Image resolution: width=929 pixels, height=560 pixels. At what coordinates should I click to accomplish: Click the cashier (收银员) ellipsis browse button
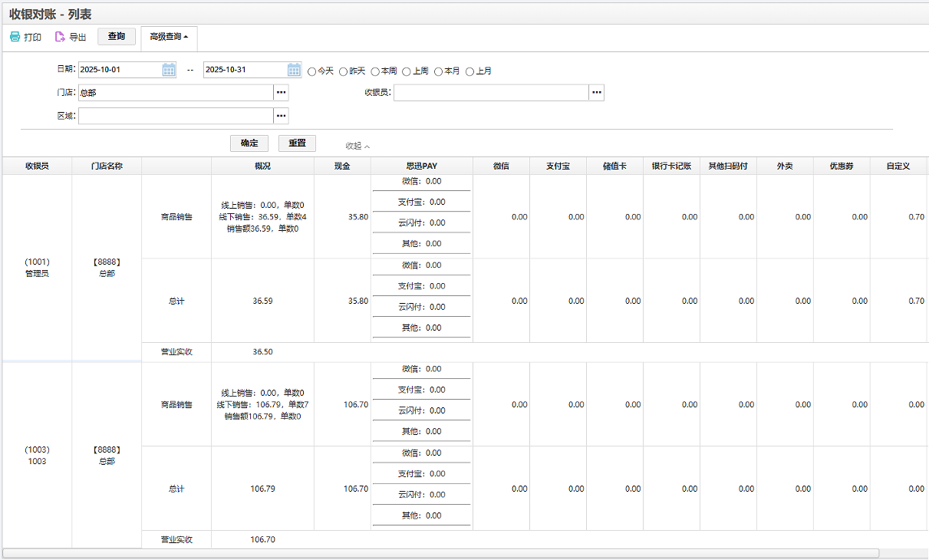[x=596, y=93]
